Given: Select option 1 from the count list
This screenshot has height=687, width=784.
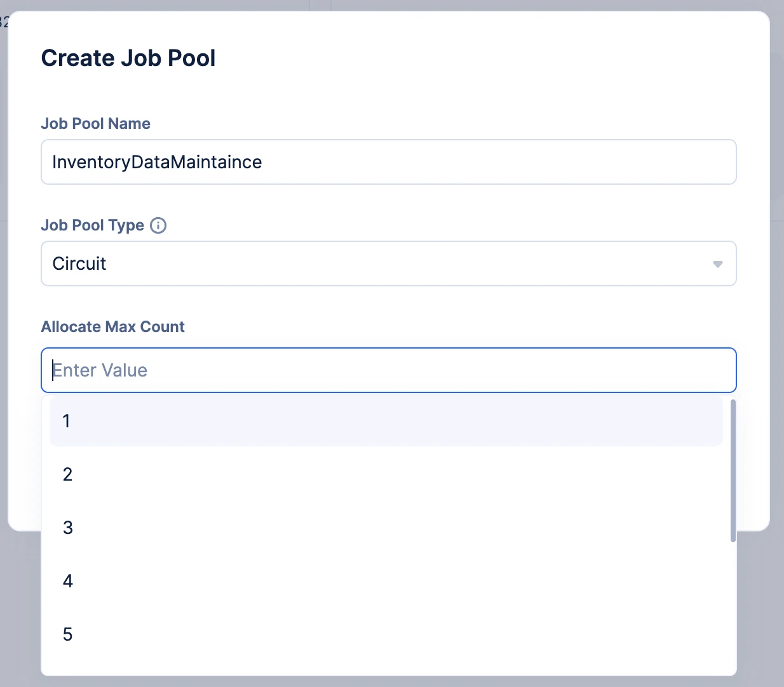Looking at the screenshot, I should tap(386, 421).
